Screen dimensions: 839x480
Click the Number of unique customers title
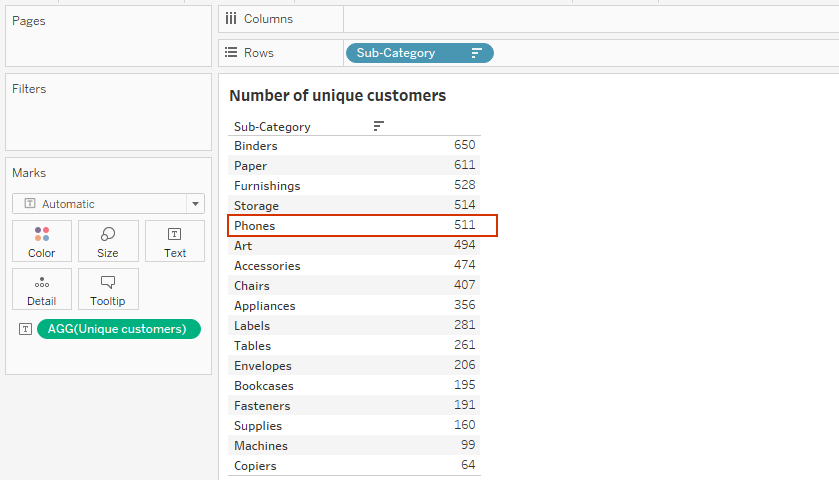[337, 96]
